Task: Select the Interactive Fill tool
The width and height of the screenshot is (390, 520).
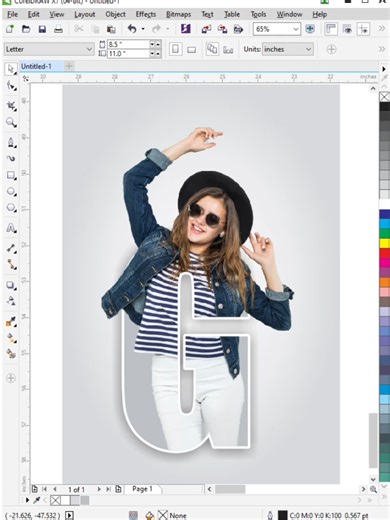Action: point(11,338)
